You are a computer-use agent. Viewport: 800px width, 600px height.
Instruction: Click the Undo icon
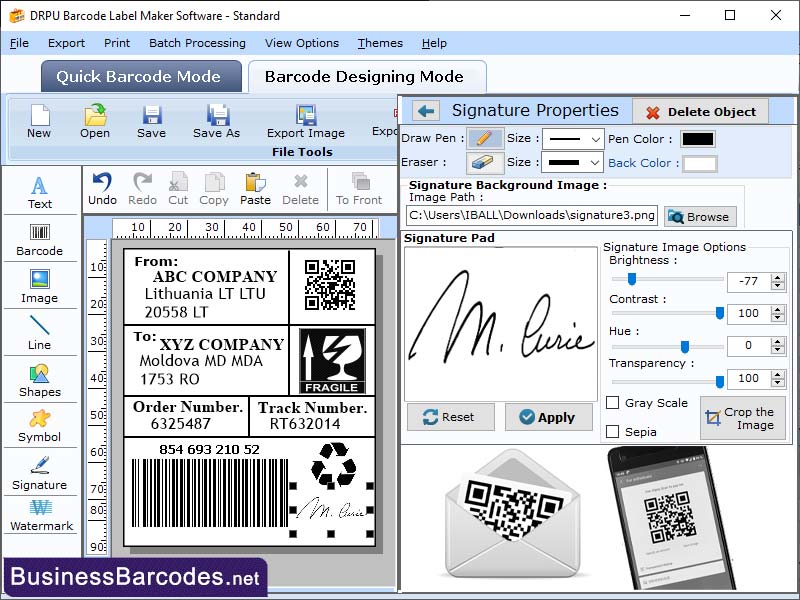(106, 182)
